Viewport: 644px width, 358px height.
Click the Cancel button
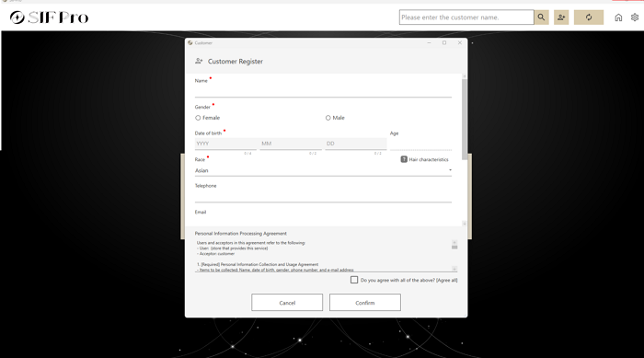[x=287, y=303]
